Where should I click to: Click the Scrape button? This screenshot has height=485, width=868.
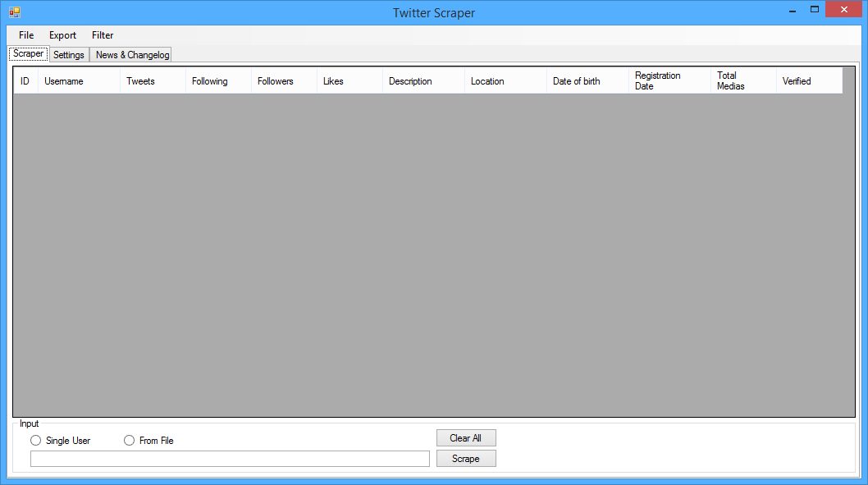coord(465,459)
